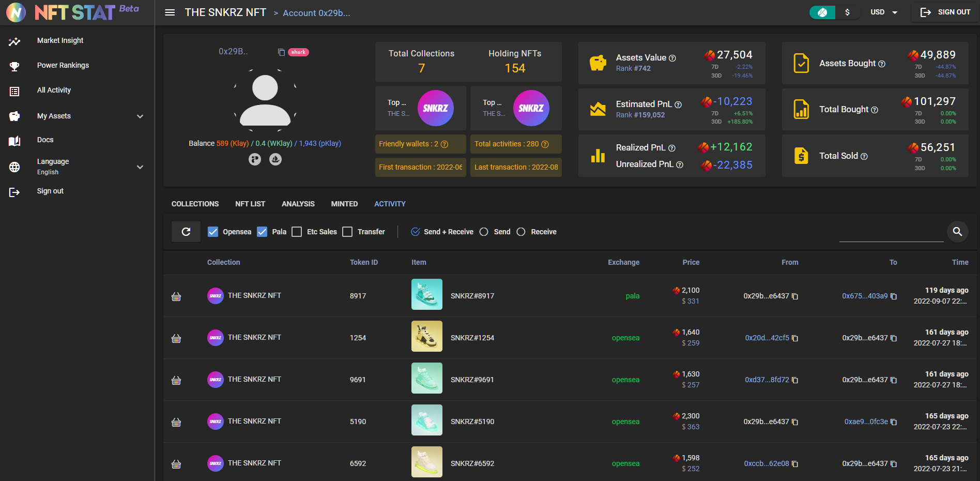Screen dimensions: 980x481
Task: Open the USD currency dropdown
Action: (884, 12)
